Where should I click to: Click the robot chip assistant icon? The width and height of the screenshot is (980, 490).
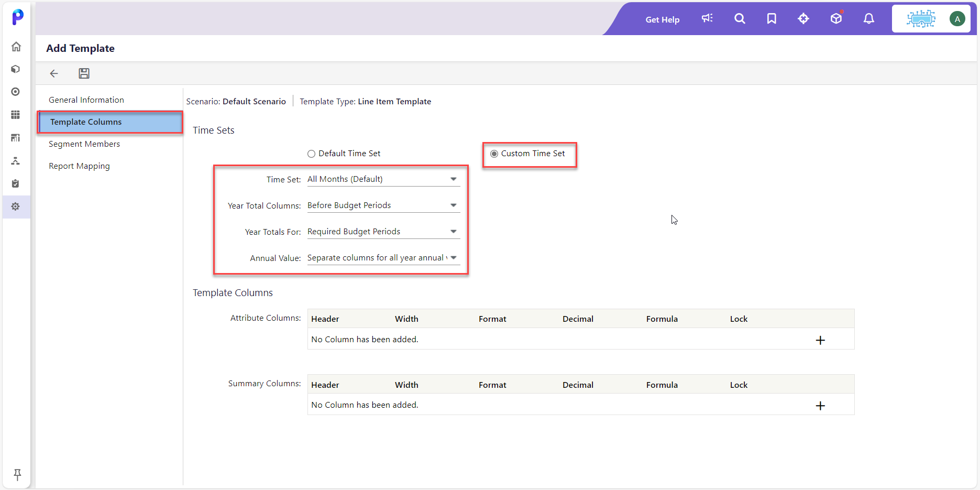[x=921, y=19]
